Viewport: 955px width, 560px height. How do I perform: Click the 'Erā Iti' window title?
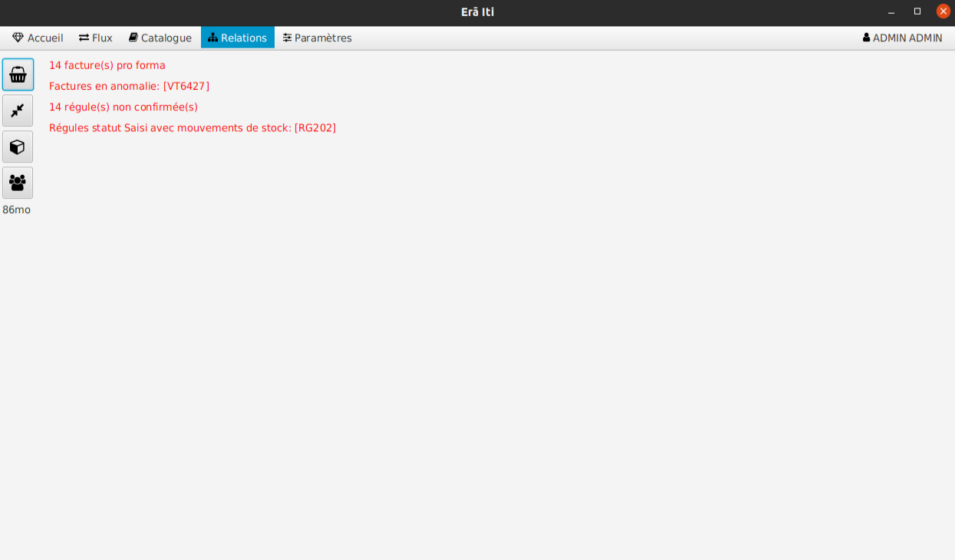click(x=477, y=12)
